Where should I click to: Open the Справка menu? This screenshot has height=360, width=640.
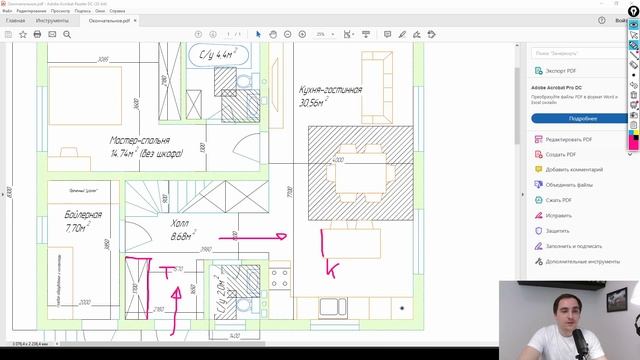[117, 11]
